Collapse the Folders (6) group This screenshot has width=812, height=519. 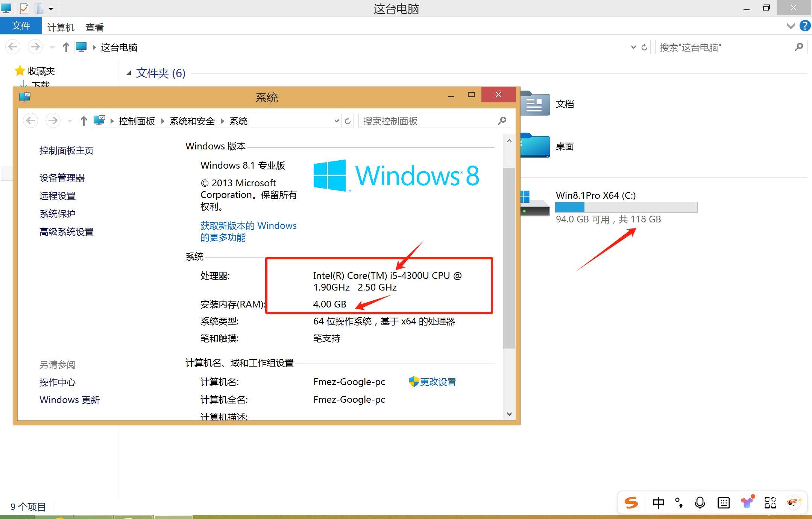129,73
